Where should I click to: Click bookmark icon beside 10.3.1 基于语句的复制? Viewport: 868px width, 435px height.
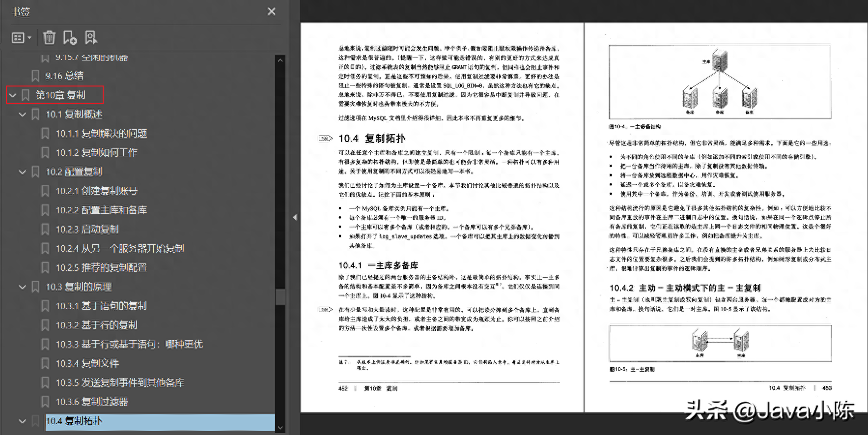(45, 306)
